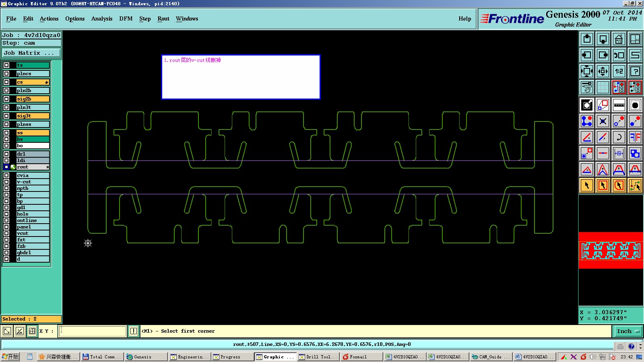The width and height of the screenshot is (644, 362).
Task: Toggle the grid display icon
Action: [x=603, y=87]
